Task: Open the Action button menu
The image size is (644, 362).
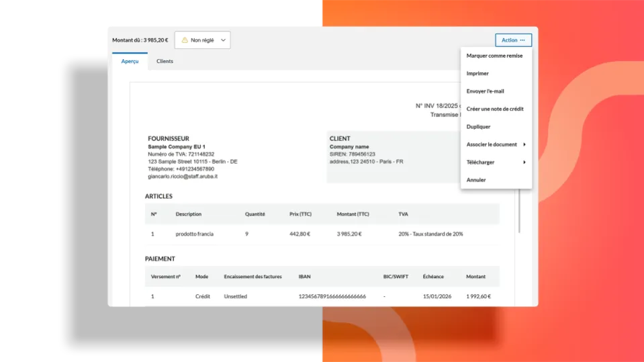Action: [x=513, y=40]
